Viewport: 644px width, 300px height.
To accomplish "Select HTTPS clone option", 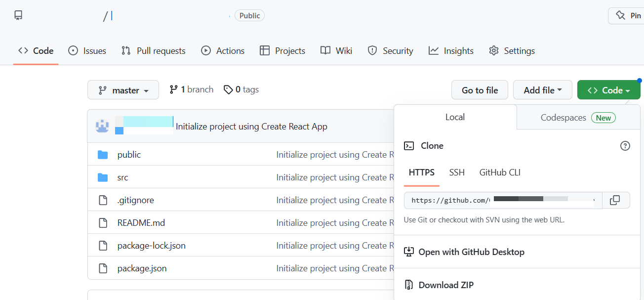I will (x=422, y=172).
